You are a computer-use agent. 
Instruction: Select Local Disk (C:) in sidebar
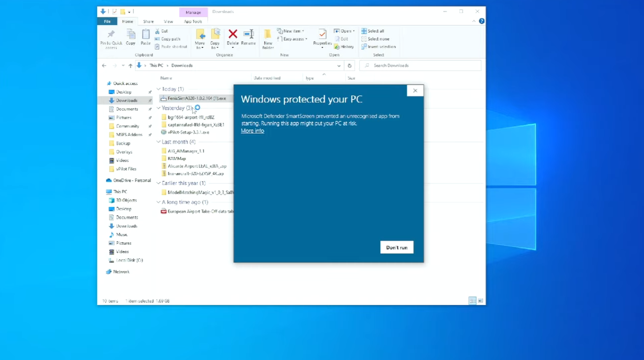pos(129,260)
